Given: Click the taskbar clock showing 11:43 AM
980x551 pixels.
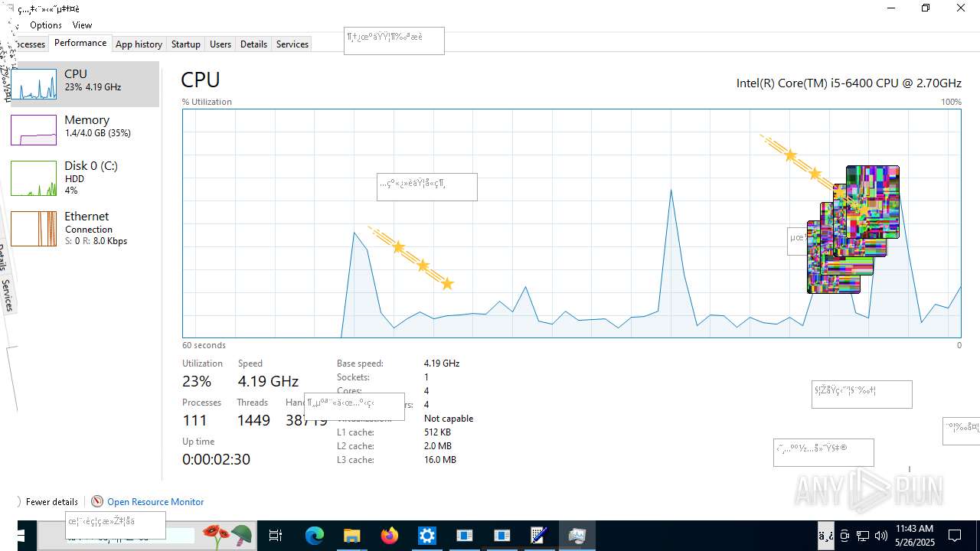Looking at the screenshot, I should (915, 536).
